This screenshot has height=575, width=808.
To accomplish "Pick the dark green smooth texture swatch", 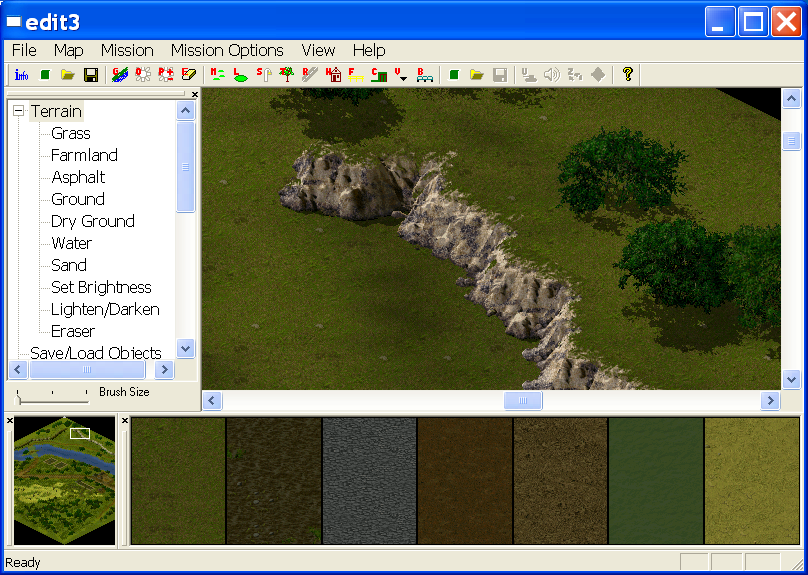I will [x=656, y=481].
